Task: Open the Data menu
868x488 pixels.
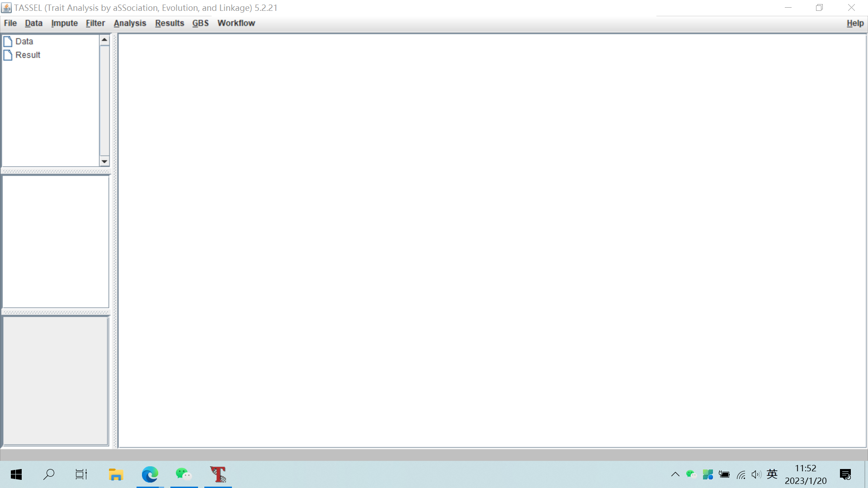Action: point(33,23)
